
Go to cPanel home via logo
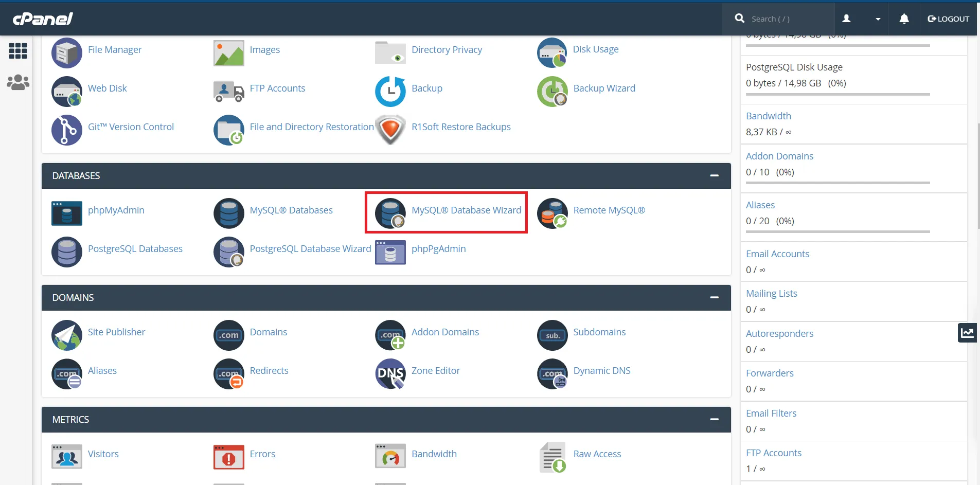[x=43, y=19]
